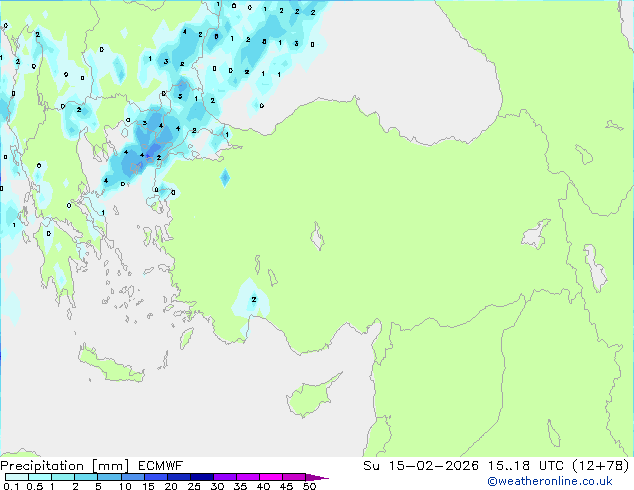Pick the 30 mm purple legend swatch
634x490 pixels.
(226, 477)
